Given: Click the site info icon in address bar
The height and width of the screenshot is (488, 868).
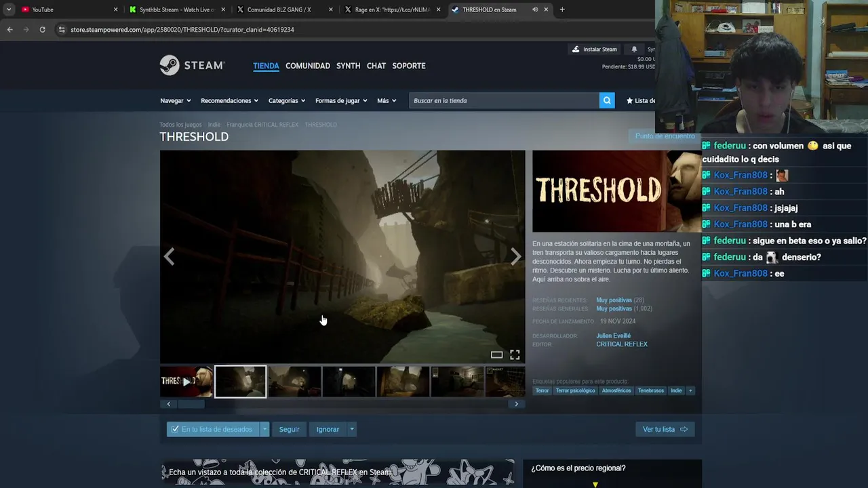Looking at the screenshot, I should pos(62,30).
